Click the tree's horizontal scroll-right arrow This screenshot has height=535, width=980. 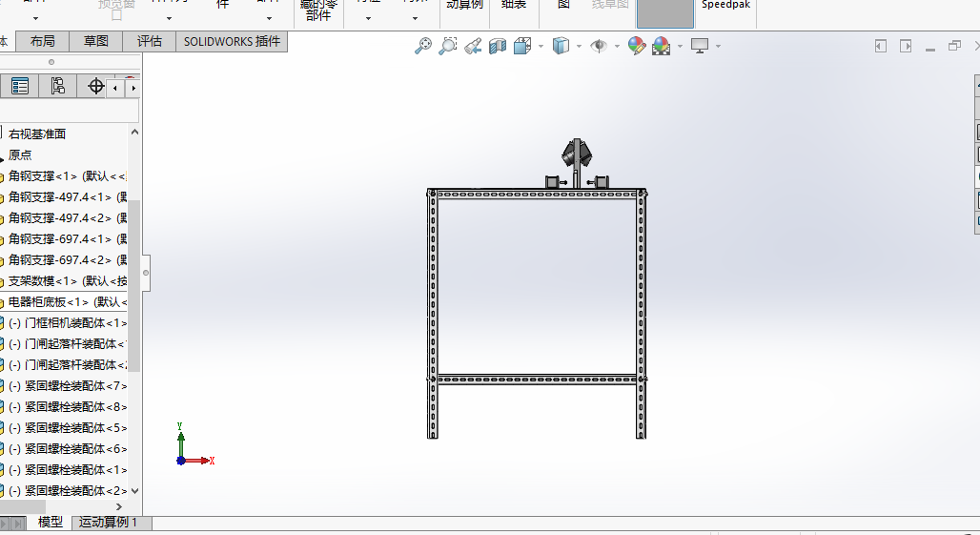[119, 506]
